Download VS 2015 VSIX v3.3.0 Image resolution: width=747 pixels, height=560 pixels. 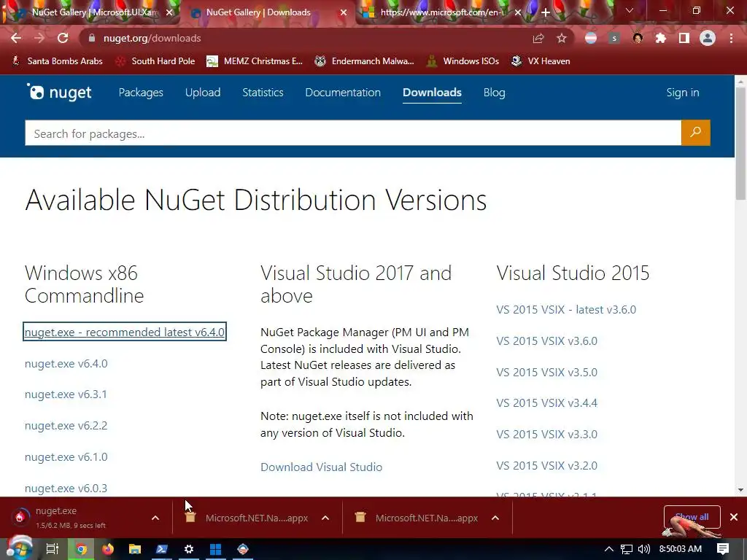[546, 435]
